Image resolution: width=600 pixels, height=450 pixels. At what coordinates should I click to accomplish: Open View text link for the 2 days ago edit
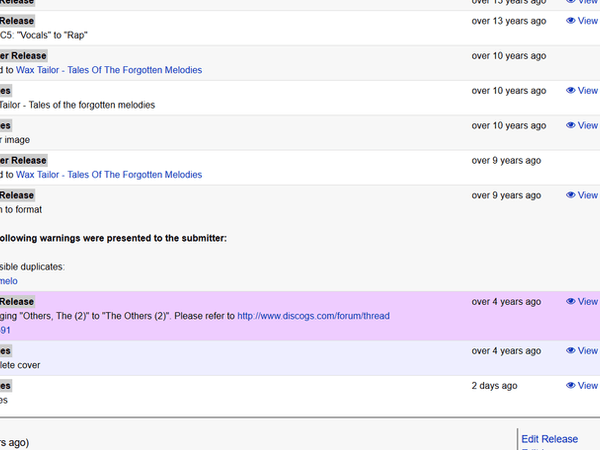(588, 386)
